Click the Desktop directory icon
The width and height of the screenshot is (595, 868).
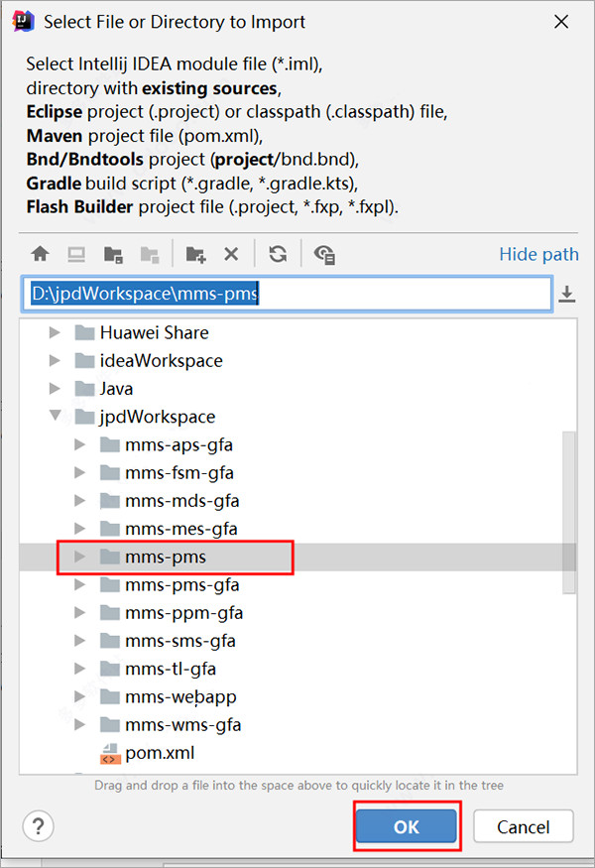click(76, 254)
